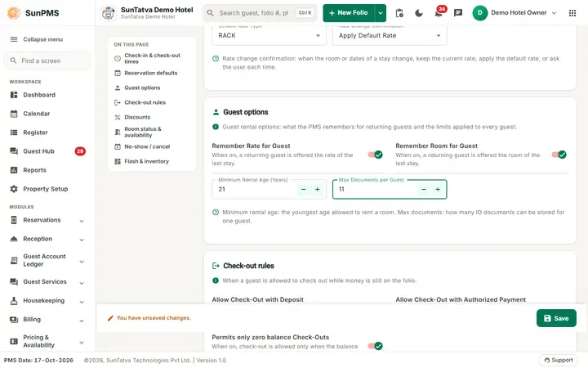Image resolution: width=588 pixels, height=368 pixels.
Task: Click the Reception bell icon
Action: pos(14,239)
